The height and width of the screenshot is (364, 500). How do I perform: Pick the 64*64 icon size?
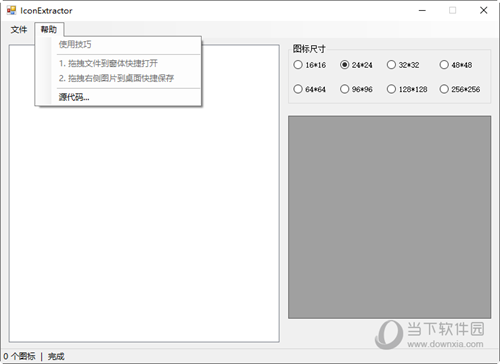point(309,89)
